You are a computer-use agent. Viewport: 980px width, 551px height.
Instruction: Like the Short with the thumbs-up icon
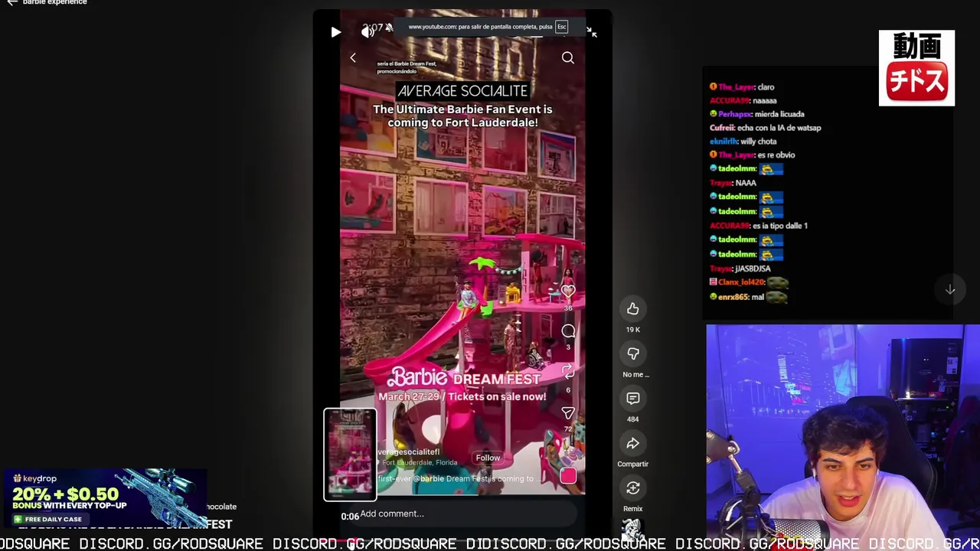tap(633, 309)
